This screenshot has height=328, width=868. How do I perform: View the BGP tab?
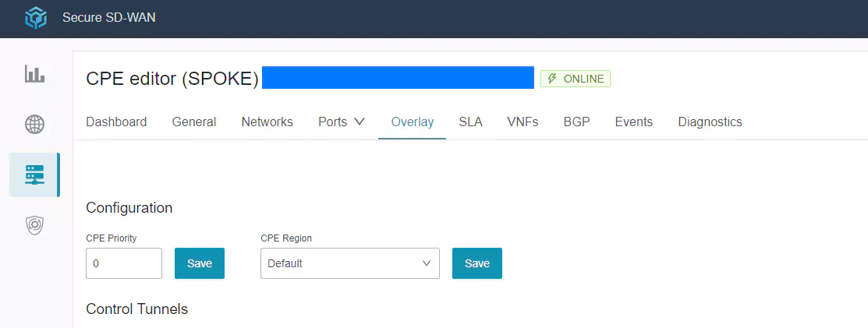[x=576, y=122]
